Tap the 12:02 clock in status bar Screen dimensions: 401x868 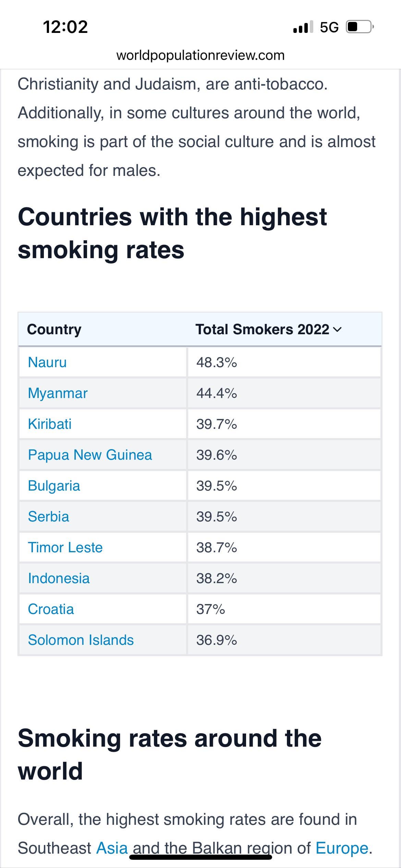pyautogui.click(x=65, y=27)
